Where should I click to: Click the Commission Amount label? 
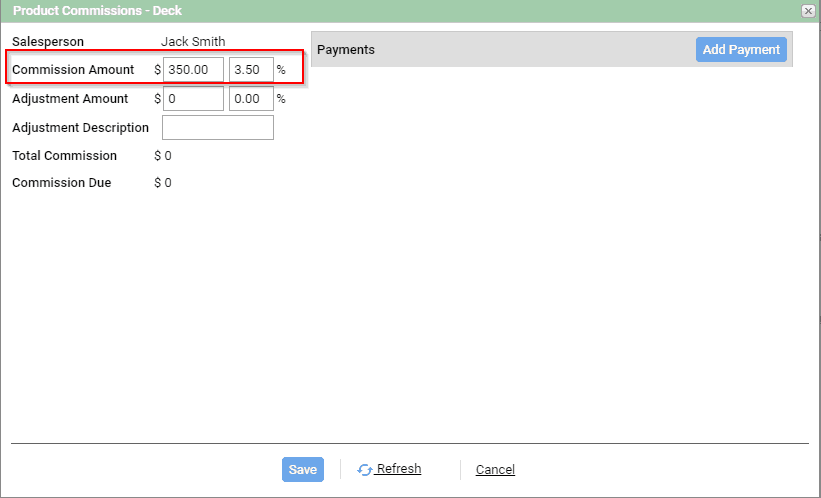tap(73, 70)
